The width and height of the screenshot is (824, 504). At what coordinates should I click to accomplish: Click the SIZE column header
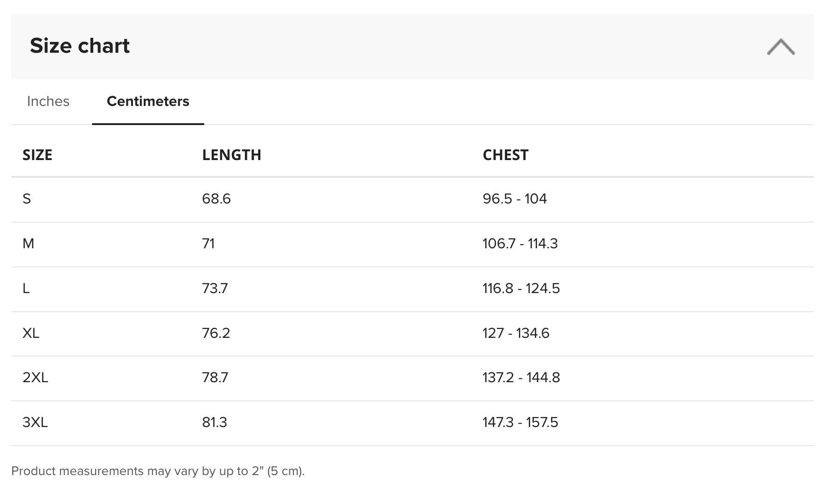coord(37,155)
